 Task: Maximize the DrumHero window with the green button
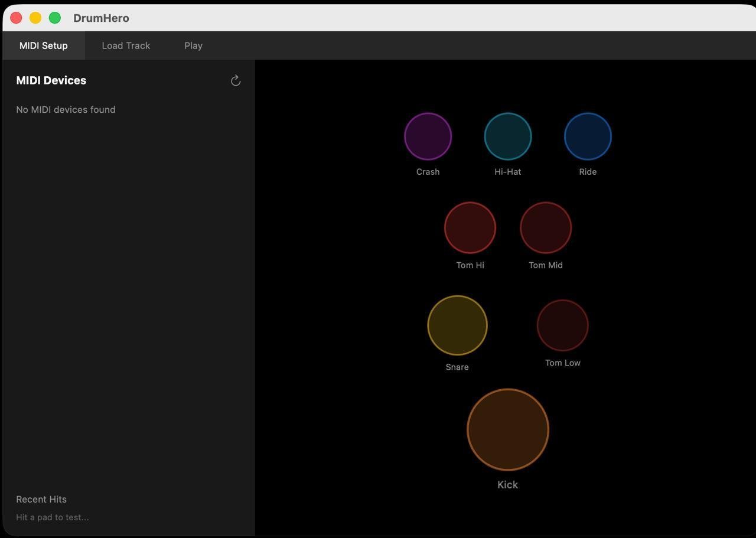55,18
